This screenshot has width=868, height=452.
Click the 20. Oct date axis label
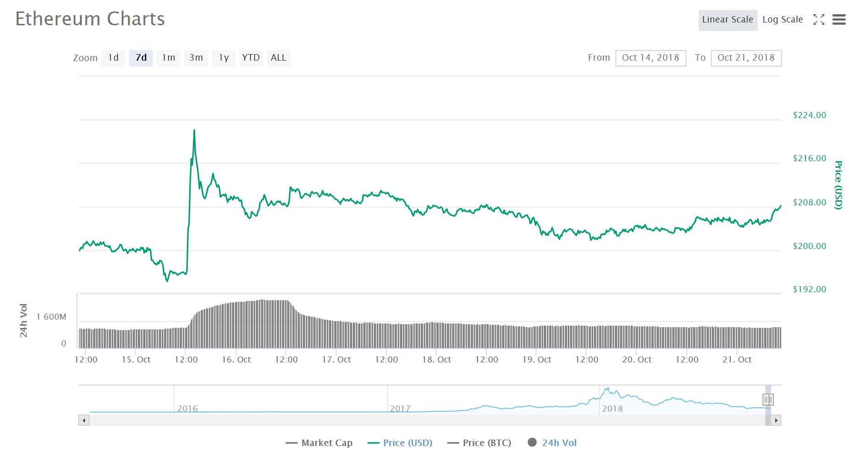pos(637,360)
